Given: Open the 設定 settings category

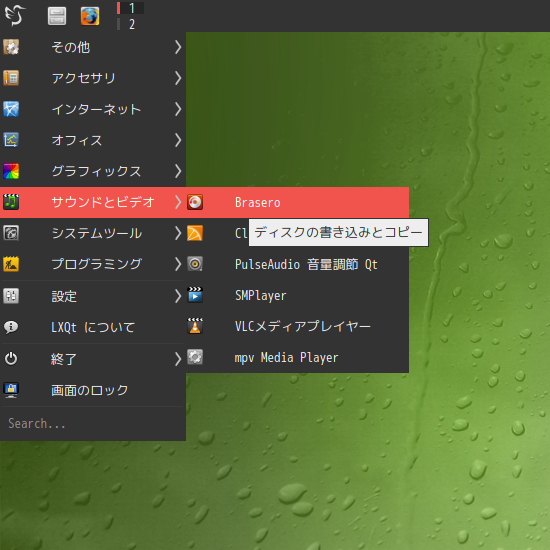Looking at the screenshot, I should [93, 296].
